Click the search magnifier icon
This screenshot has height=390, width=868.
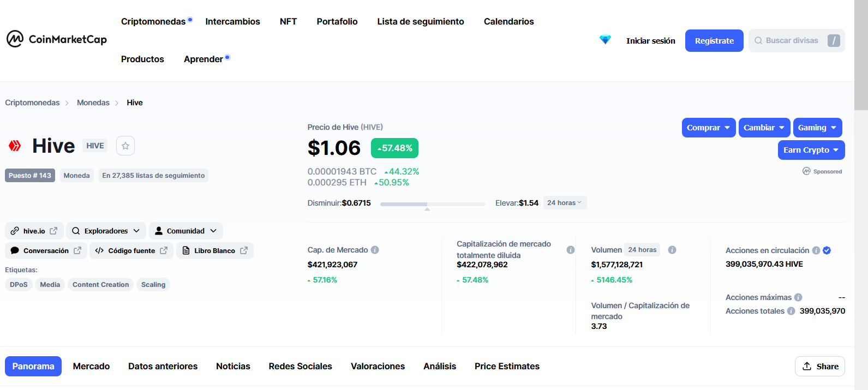pyautogui.click(x=758, y=40)
